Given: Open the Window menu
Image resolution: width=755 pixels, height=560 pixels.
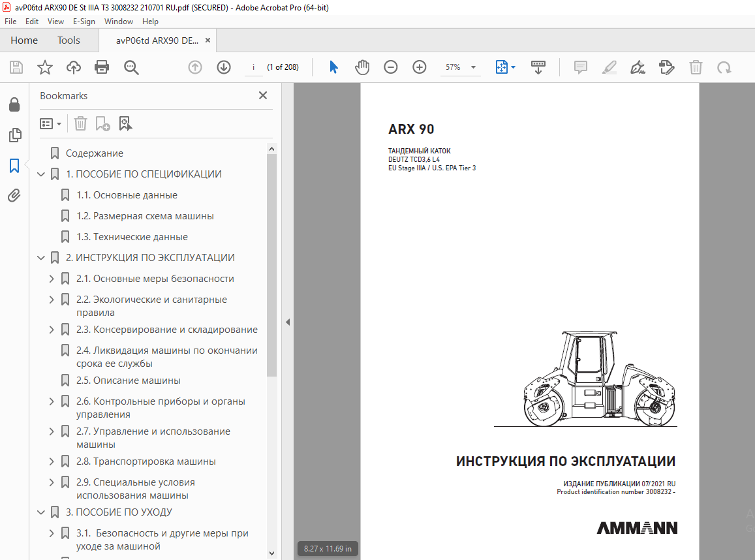Looking at the screenshot, I should 119,21.
